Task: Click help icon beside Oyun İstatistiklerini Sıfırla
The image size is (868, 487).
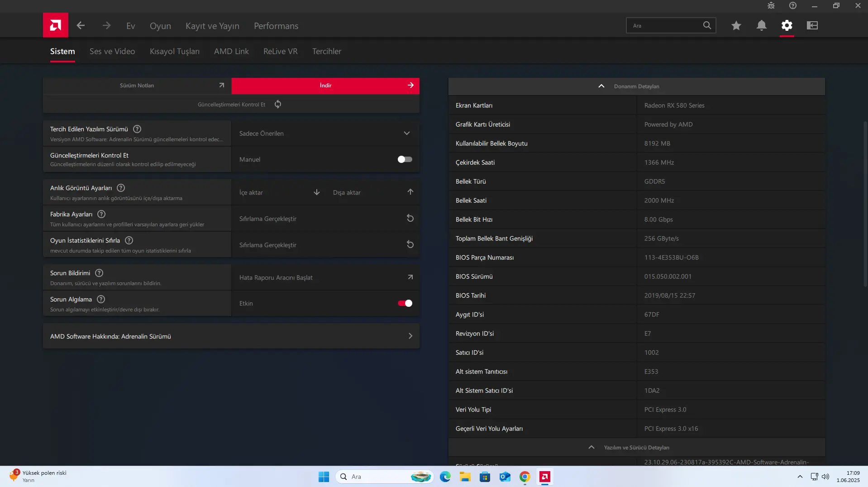Action: (x=129, y=240)
